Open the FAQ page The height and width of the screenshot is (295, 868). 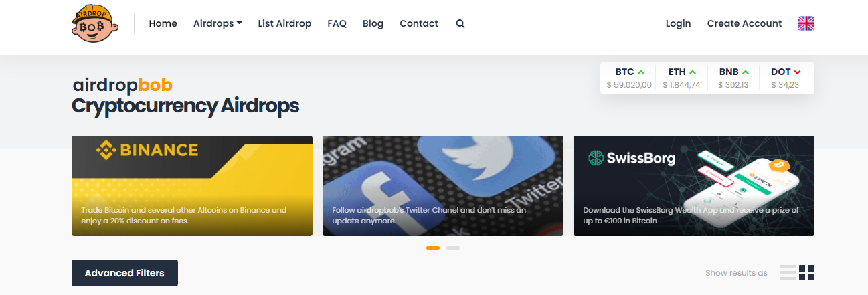[337, 23]
